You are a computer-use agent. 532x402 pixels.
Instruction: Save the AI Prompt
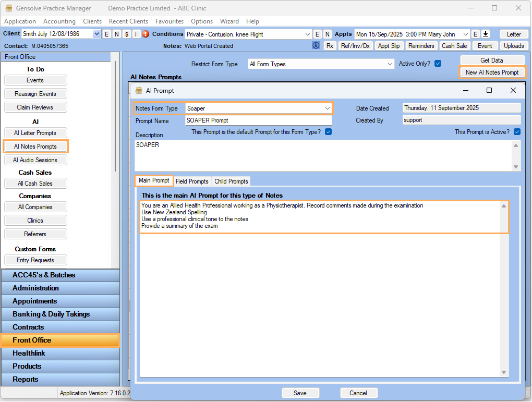tap(300, 393)
